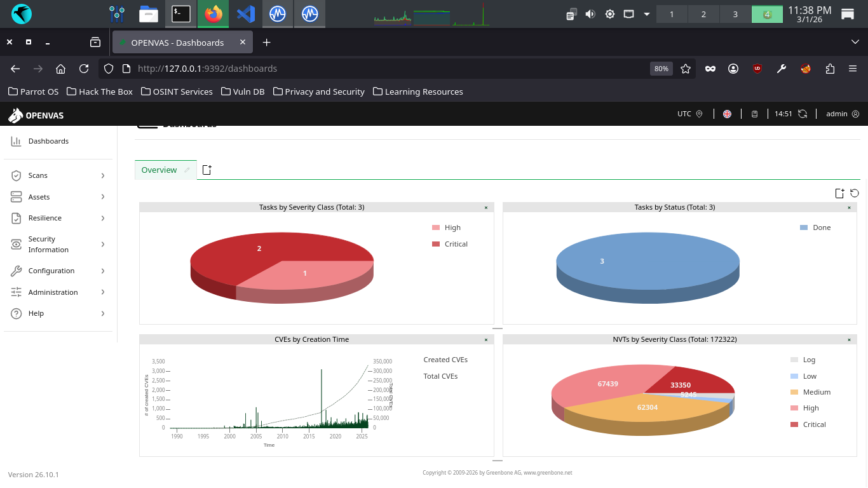Expand the Security Information menu
The image size is (868, 488).
pos(57,244)
